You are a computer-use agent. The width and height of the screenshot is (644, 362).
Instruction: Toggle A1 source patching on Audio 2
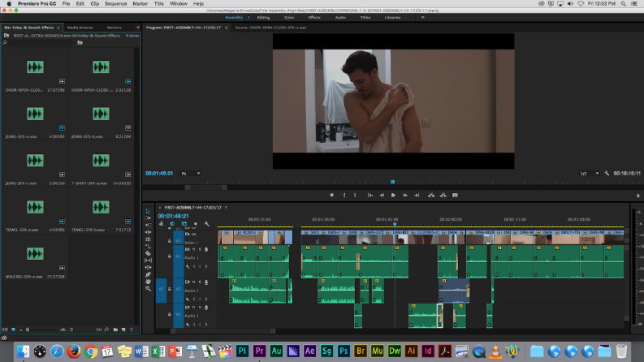coord(161,289)
